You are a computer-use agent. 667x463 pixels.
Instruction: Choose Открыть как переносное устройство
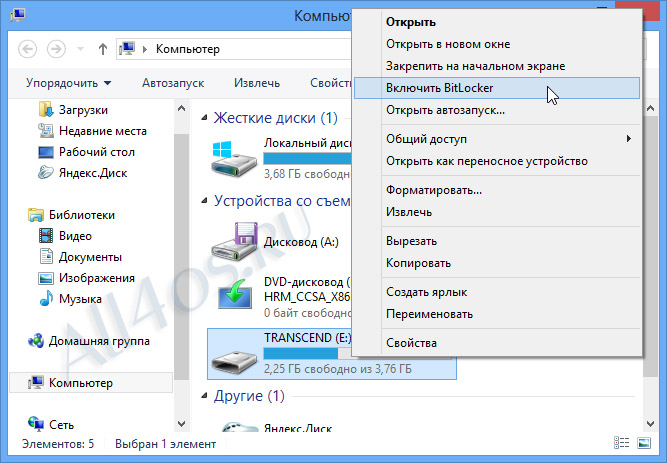[497, 161]
